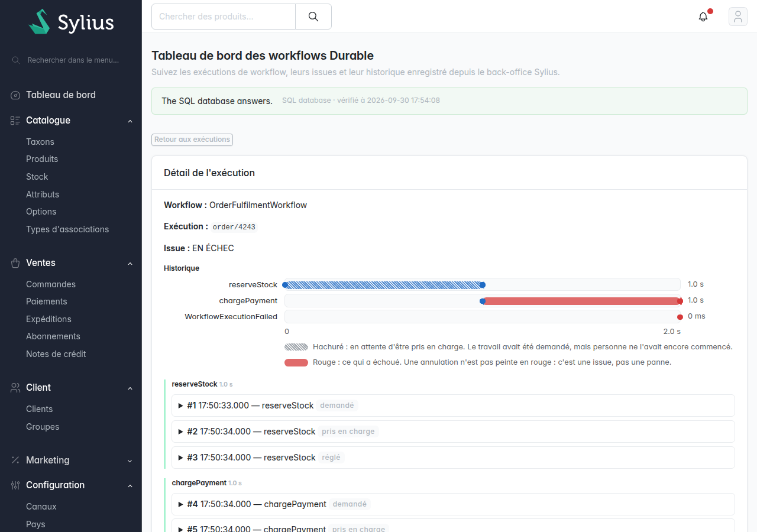This screenshot has height=532, width=757.
Task: Select the order/4243 execution ID text
Action: point(234,227)
